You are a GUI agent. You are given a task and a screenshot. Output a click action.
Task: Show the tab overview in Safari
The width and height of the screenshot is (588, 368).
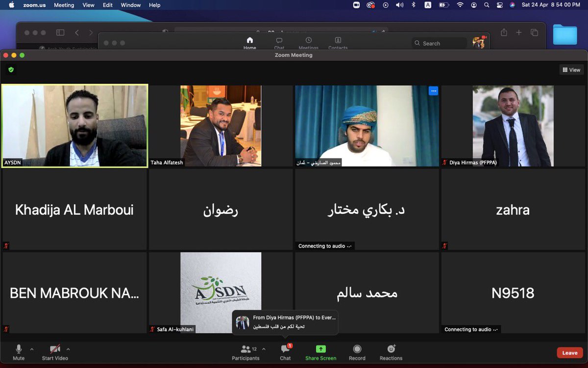[535, 32]
